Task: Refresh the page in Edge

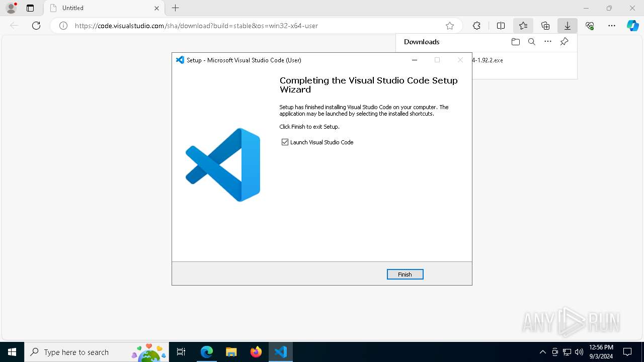Action: pos(36,26)
